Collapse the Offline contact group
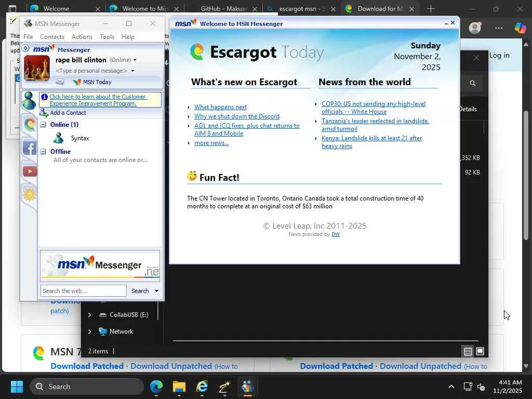This screenshot has width=532, height=399. tap(43, 151)
